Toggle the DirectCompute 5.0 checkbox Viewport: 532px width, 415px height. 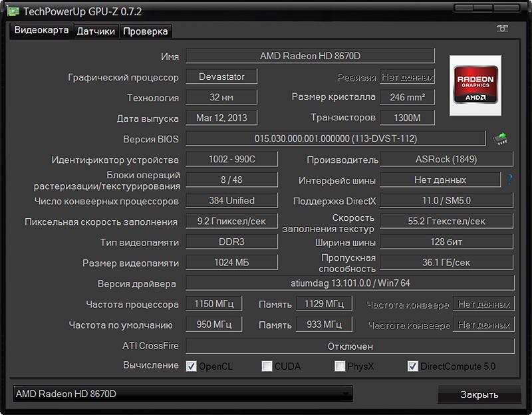[412, 366]
